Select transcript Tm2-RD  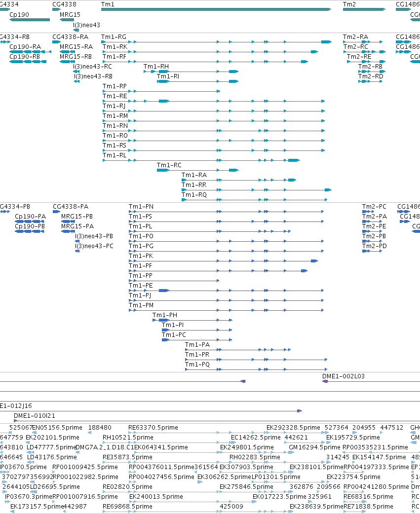tap(371, 81)
